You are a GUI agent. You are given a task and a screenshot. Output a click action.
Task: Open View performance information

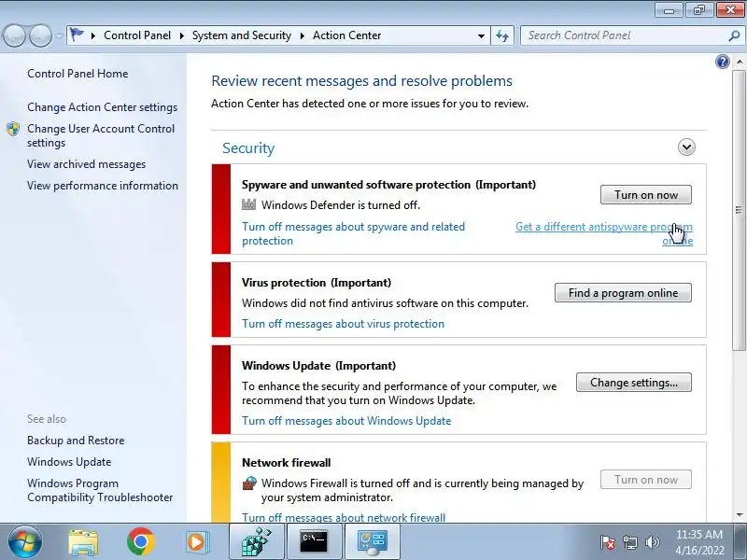[103, 186]
